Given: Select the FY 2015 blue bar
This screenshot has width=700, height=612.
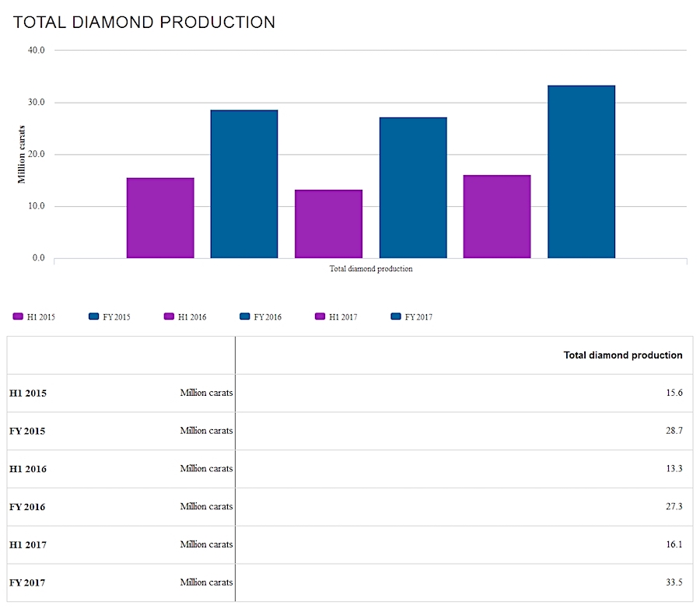Looking at the screenshot, I should click(244, 184).
